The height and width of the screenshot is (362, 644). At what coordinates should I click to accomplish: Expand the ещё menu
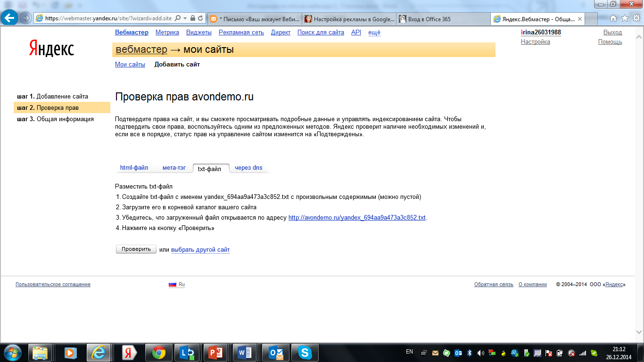(x=374, y=33)
